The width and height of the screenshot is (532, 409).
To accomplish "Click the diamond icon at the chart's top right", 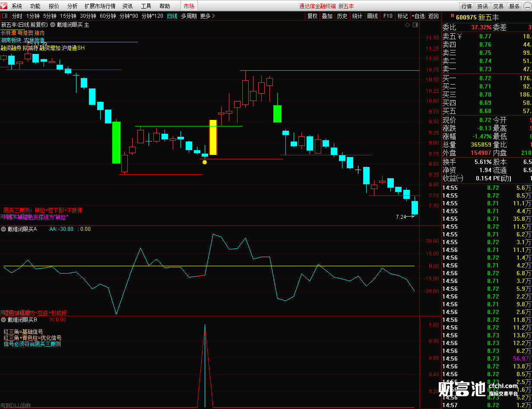I will tap(407, 25).
